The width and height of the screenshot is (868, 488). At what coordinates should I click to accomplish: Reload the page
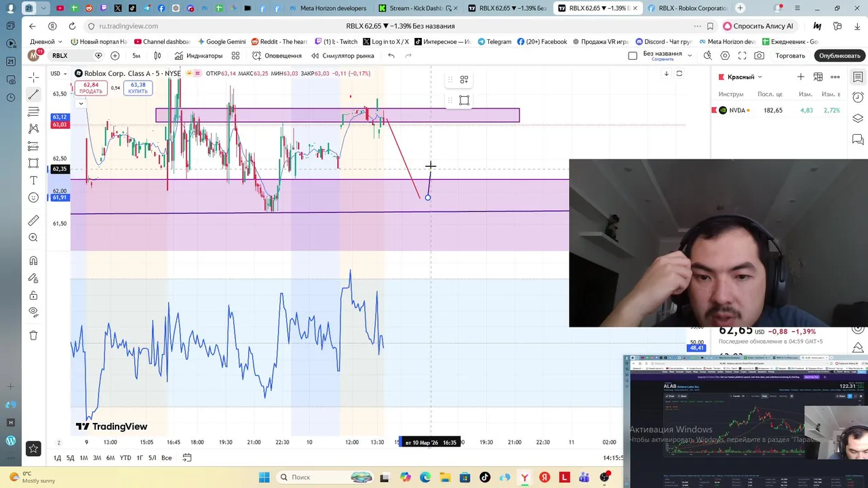[72, 26]
